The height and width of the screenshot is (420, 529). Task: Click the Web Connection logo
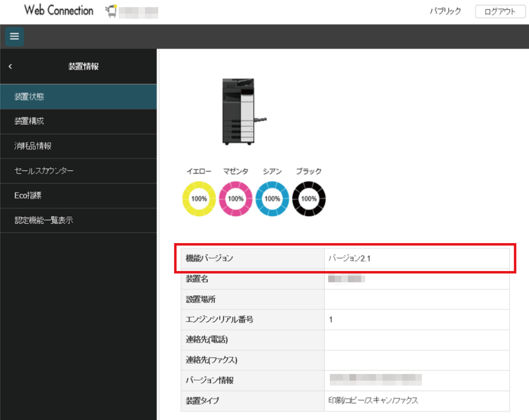point(59,10)
